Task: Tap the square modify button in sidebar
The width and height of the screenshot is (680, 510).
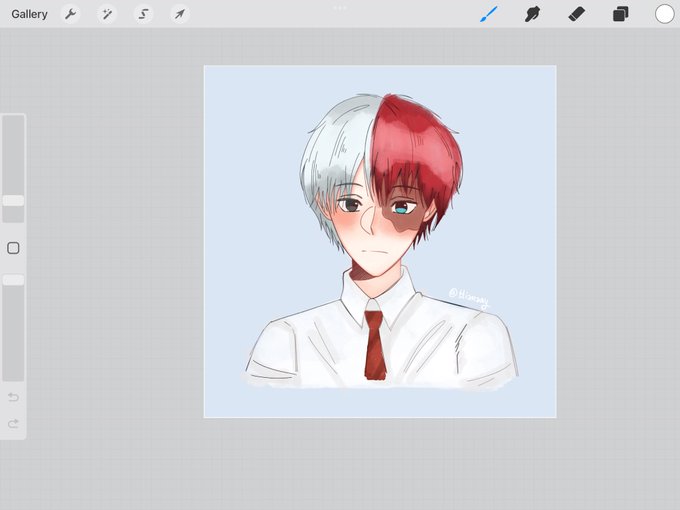Action: 13,248
